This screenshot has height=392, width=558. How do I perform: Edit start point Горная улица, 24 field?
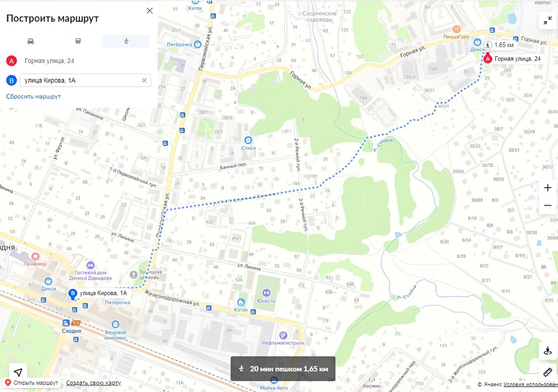pos(49,61)
